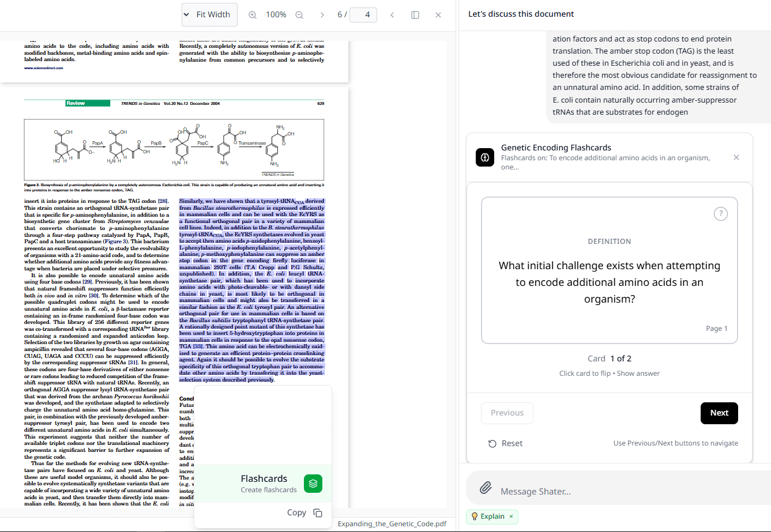
Task: Click the brain icon next to Genetic Encoding Flashcards
Action: coord(485,157)
